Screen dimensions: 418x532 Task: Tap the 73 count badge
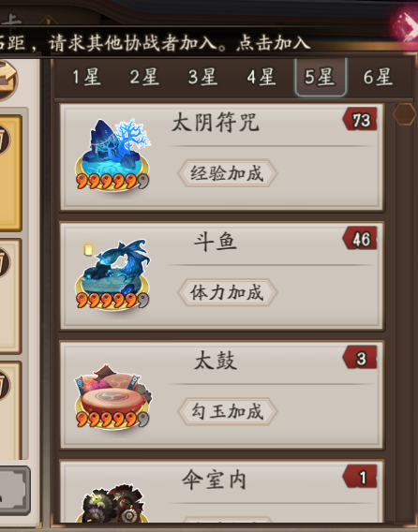click(360, 120)
